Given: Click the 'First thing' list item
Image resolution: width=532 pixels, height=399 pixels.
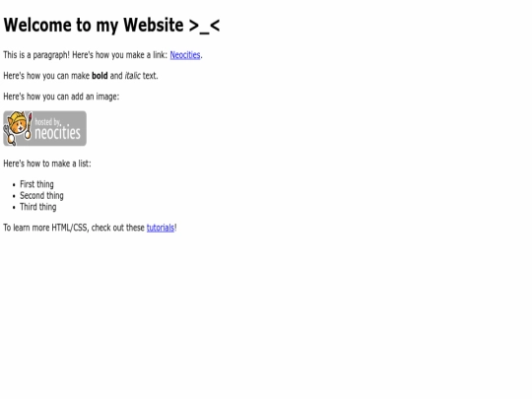Looking at the screenshot, I should (x=36, y=184).
